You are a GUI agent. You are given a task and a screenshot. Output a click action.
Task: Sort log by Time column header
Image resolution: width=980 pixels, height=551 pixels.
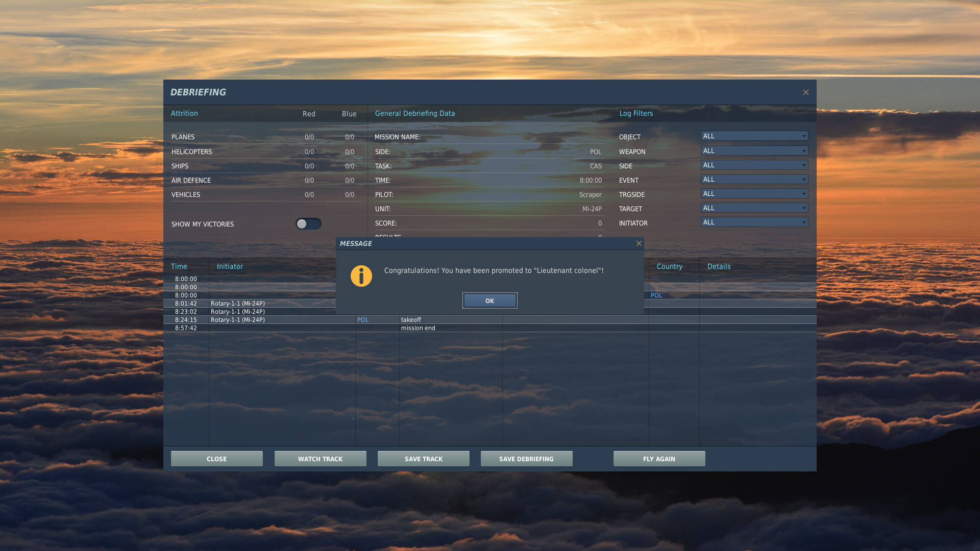tap(179, 266)
